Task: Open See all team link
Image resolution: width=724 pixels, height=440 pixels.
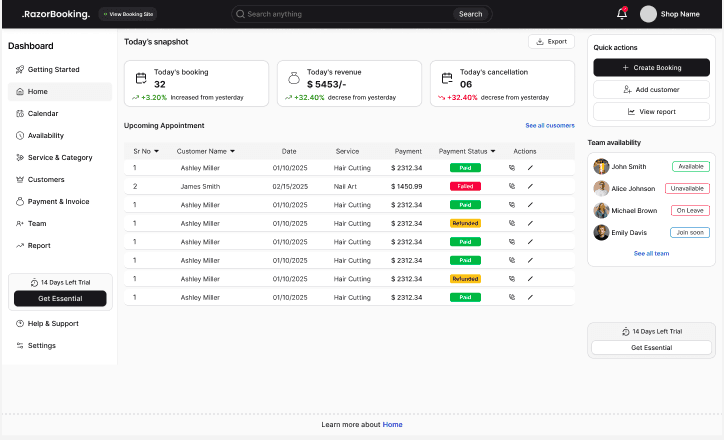Action: (651, 253)
